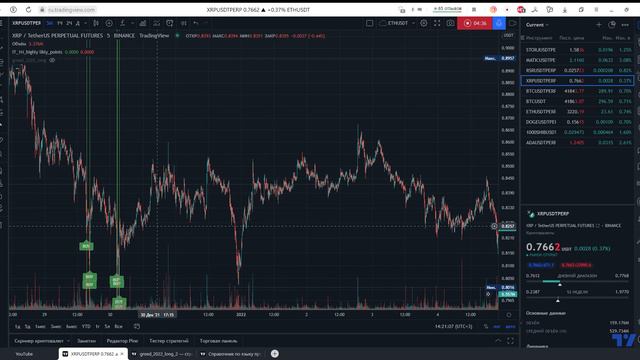Select MATICUSDTPERP in the watchlist
The image size is (640, 360).
tap(578, 60)
